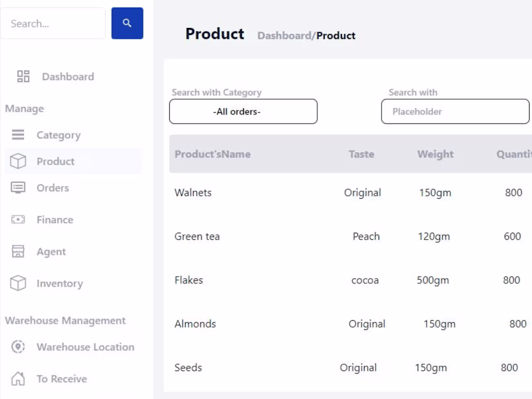Click the Category hamburger lines icon

(x=18, y=135)
